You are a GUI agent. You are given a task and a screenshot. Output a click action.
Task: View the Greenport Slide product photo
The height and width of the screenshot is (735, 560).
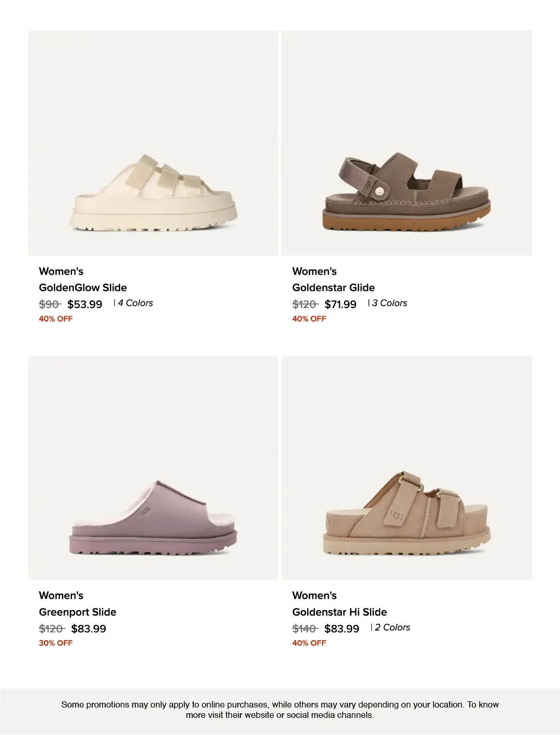(x=153, y=468)
